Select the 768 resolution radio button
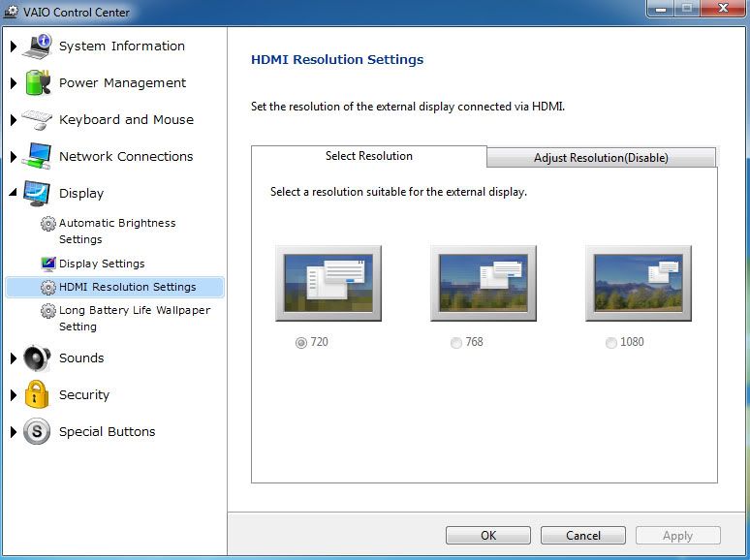The height and width of the screenshot is (560, 750). (x=455, y=343)
